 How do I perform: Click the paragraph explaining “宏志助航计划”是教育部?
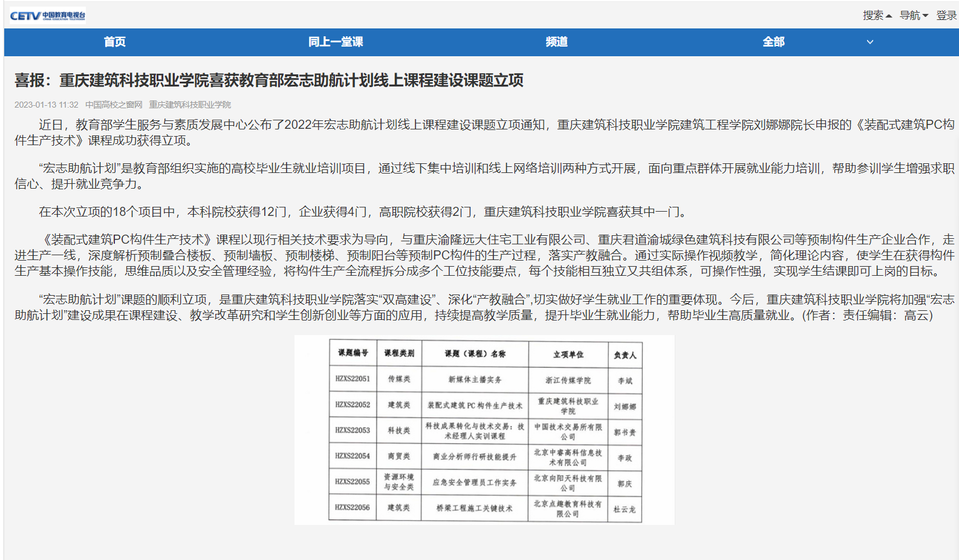(x=484, y=176)
